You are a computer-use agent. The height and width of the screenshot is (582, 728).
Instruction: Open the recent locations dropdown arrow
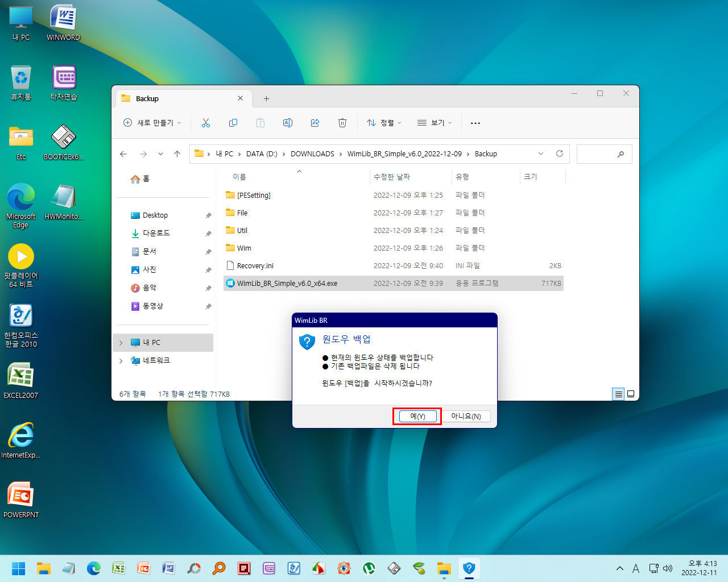160,154
